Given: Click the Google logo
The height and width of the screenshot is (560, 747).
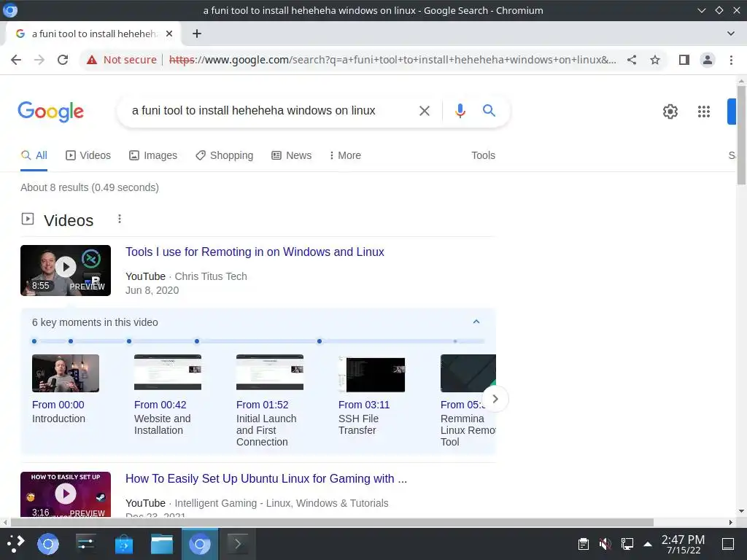Looking at the screenshot, I should click(50, 112).
